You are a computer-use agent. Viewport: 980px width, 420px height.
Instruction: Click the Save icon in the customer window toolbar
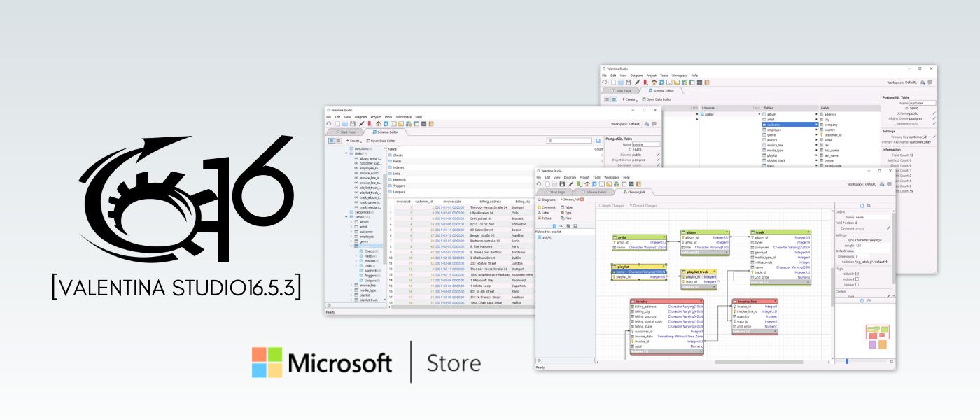click(629, 83)
